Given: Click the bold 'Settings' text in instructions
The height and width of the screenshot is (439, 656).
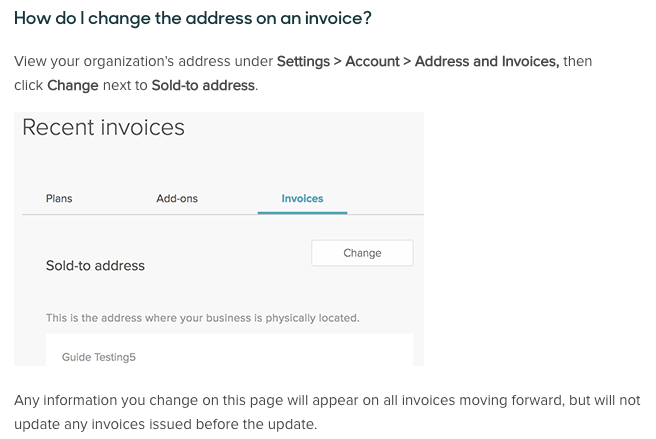Looking at the screenshot, I should pos(303,61).
